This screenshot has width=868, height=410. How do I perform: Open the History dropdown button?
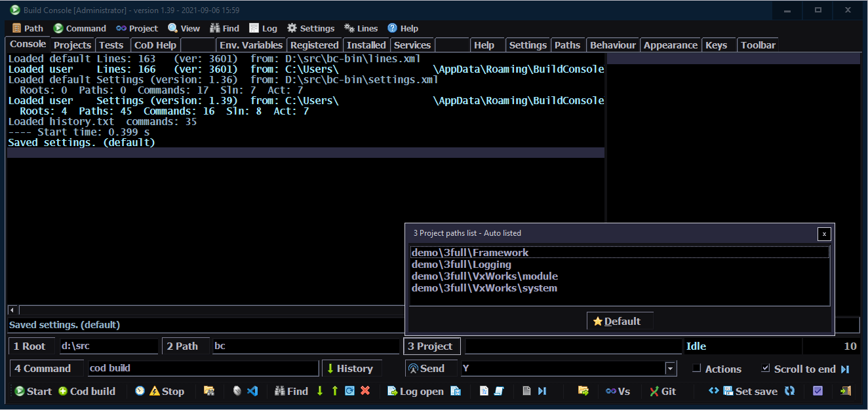[x=351, y=369]
